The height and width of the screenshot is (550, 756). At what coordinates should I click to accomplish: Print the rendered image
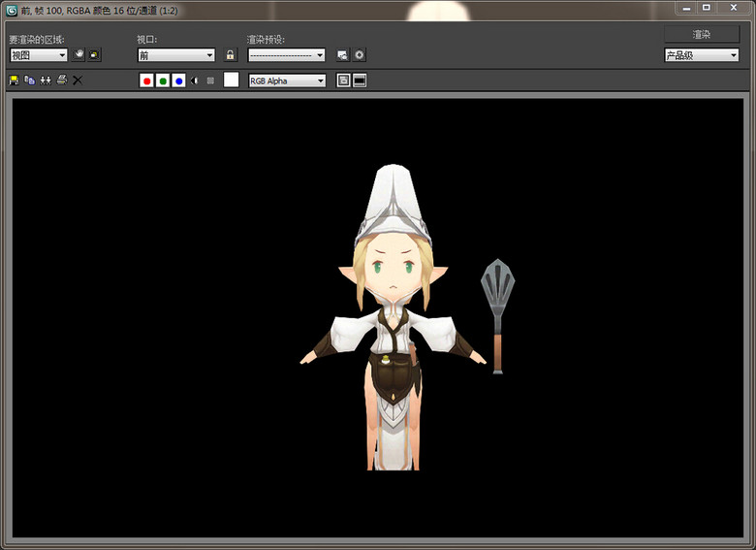point(61,81)
